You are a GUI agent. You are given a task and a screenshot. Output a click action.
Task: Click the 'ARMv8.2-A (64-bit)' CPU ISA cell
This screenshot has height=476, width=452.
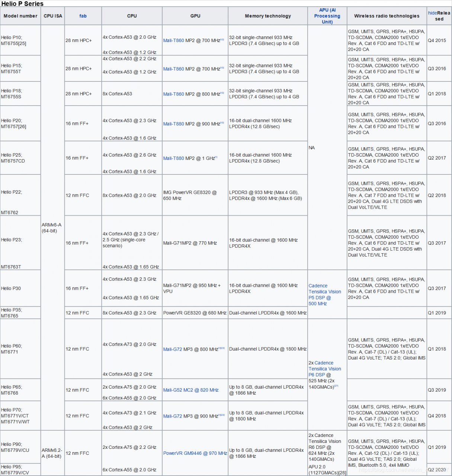click(52, 453)
